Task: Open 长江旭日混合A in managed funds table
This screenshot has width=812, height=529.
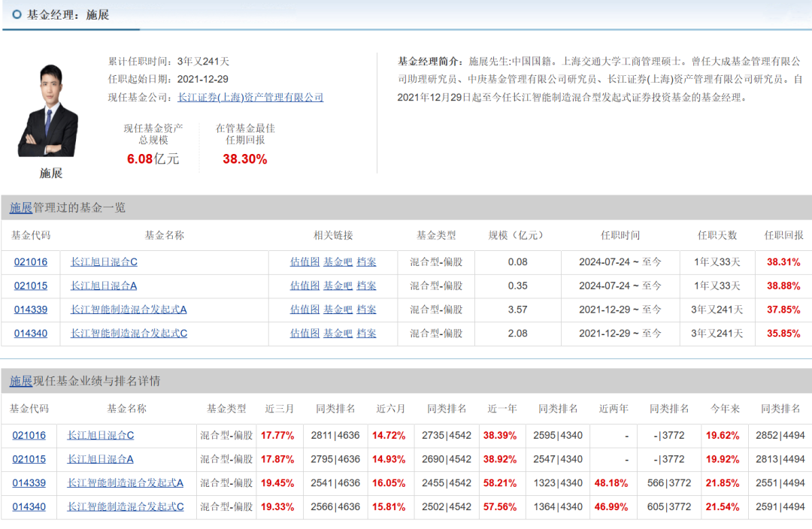Action: point(104,286)
